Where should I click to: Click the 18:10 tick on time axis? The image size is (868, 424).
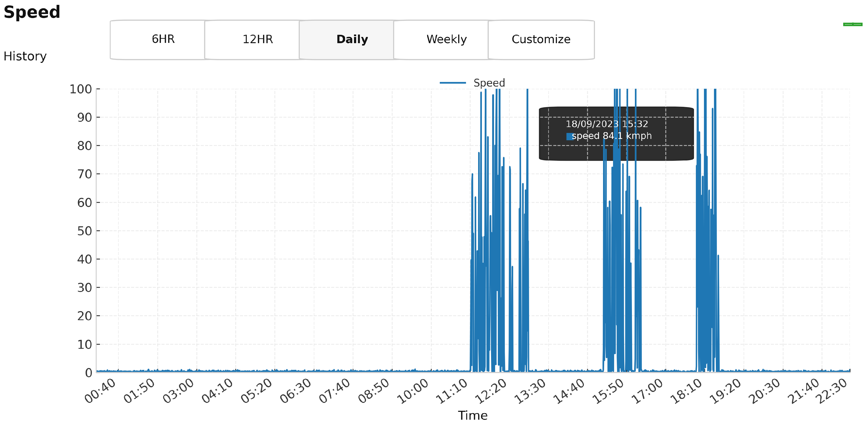[686, 391]
